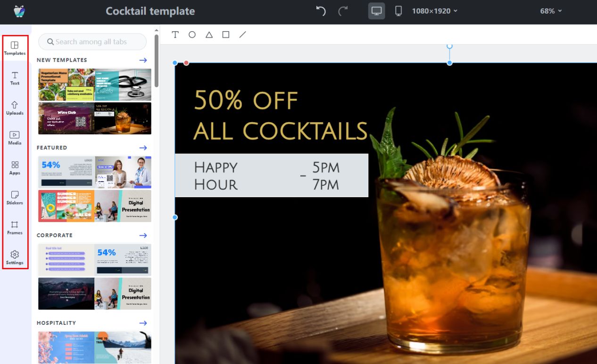The height and width of the screenshot is (364, 597).
Task: Select the Line tool
Action: (x=243, y=35)
